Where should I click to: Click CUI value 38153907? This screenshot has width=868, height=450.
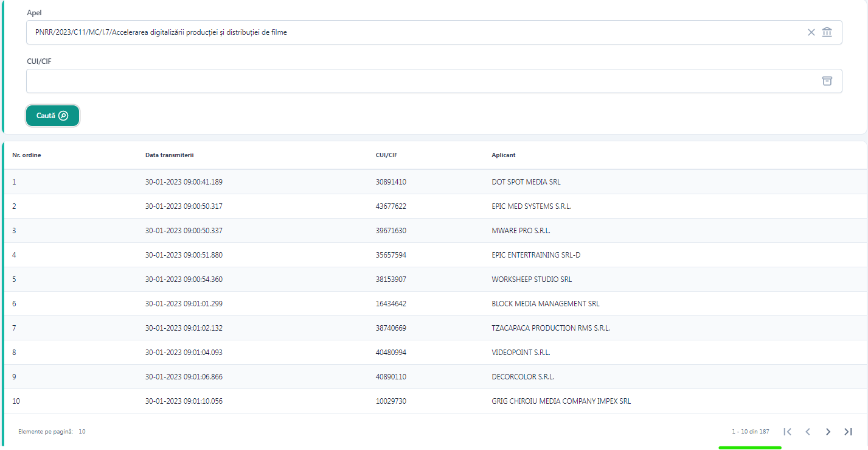coord(391,279)
